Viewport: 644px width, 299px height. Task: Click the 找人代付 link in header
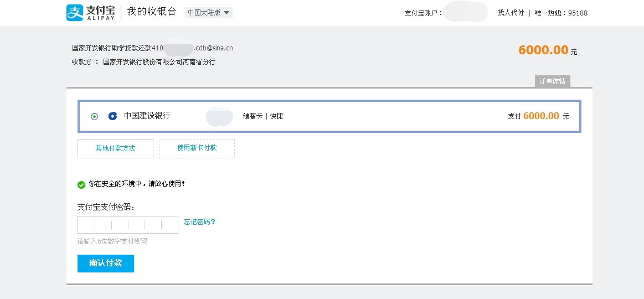(x=511, y=13)
